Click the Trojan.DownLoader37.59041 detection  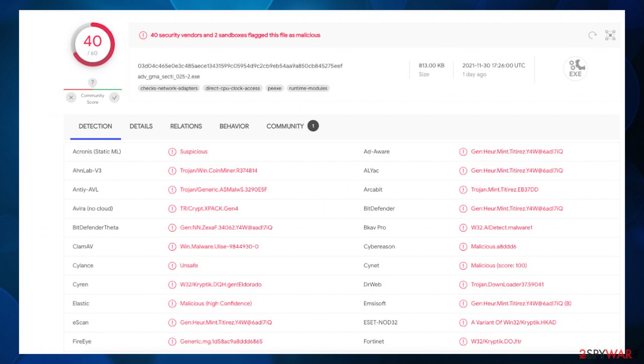click(507, 284)
